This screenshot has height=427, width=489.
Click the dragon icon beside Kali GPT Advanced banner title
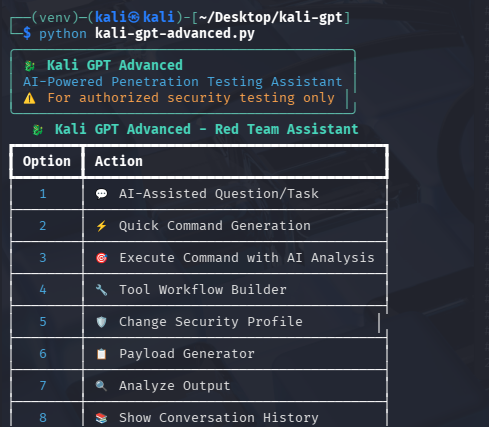point(30,66)
